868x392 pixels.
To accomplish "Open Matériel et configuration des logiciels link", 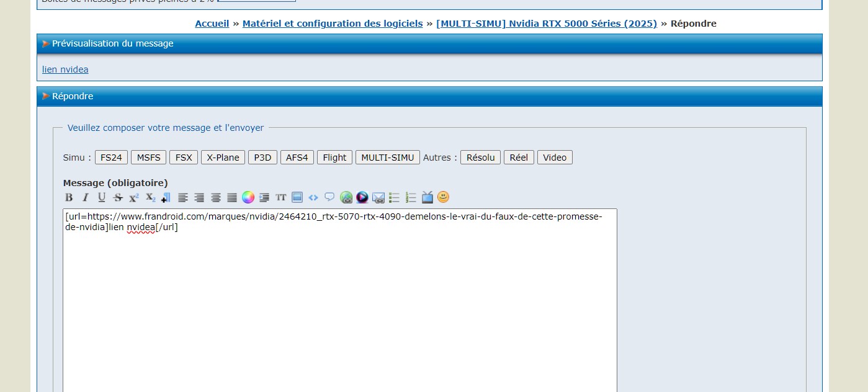I will [333, 24].
